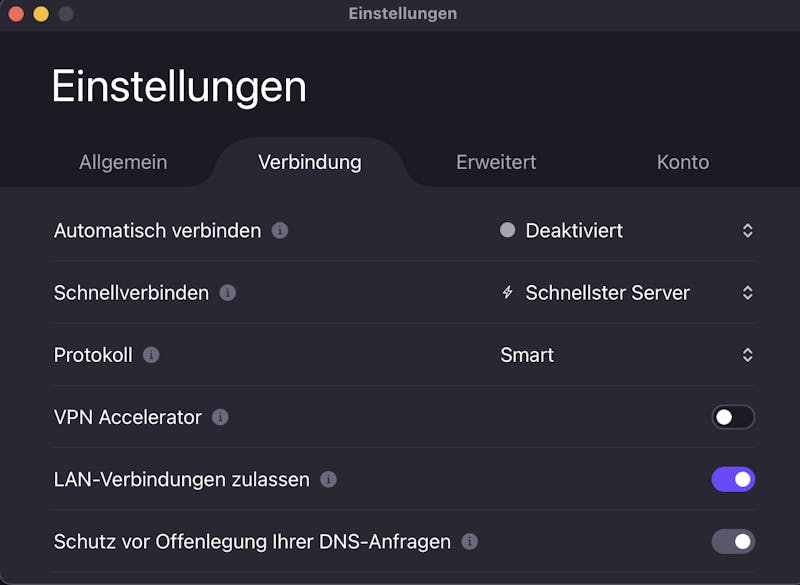
Task: Show info about DNS-Anfragen Schutz
Action: 469,542
